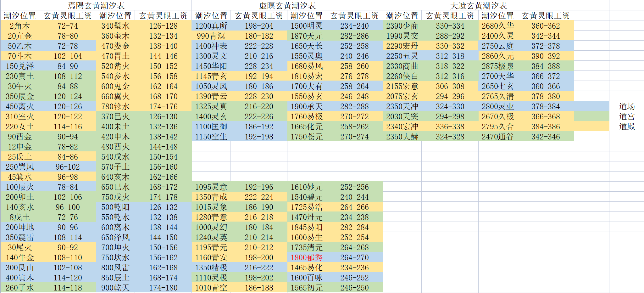Select the 1350精极 cell
Screen dimensions: 644x293
pos(211,267)
